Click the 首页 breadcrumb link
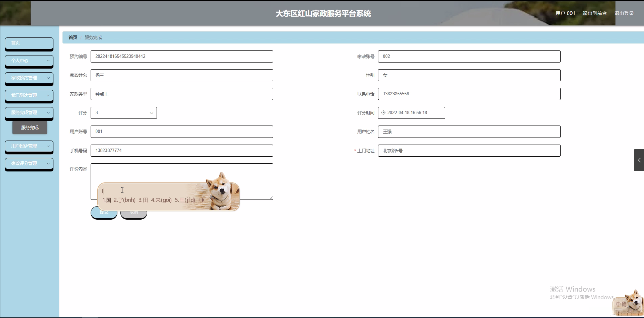 [x=73, y=38]
